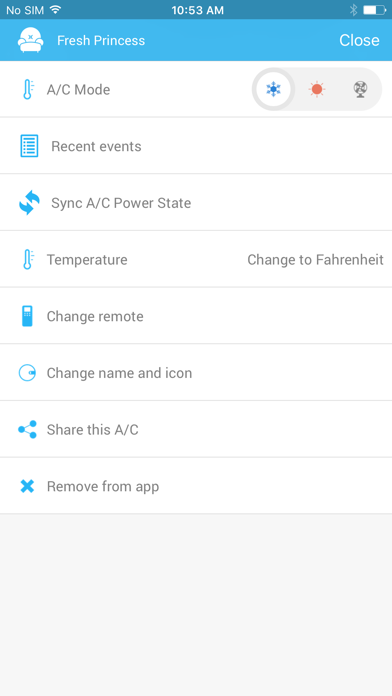
Task: Switch A/C to sun heat mode
Action: (x=317, y=89)
